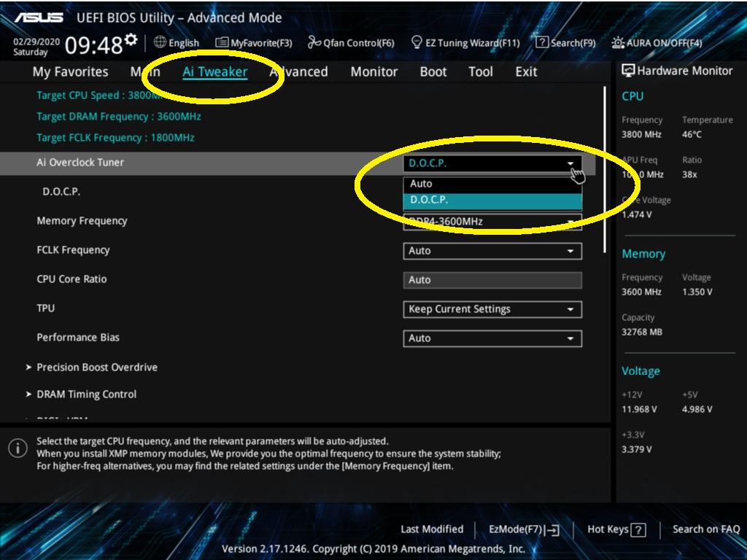The width and height of the screenshot is (747, 560).
Task: Click the Hardware Monitor screen icon
Action: click(628, 71)
